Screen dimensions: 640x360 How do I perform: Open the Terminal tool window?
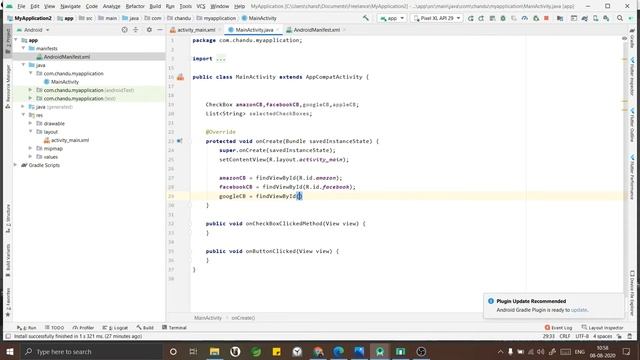(174, 327)
